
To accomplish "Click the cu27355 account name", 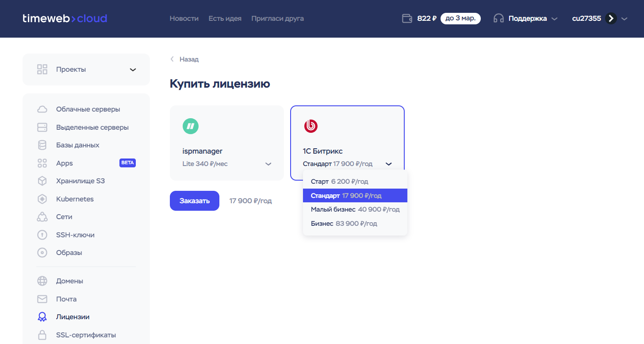I will [x=586, y=19].
